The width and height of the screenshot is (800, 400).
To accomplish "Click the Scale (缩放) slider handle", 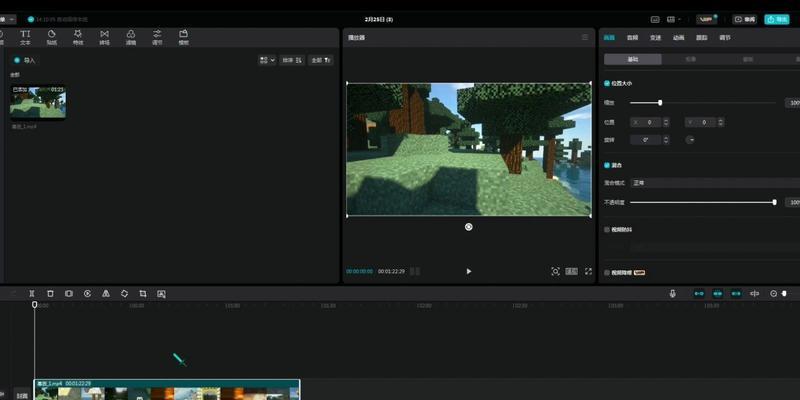I will 660,103.
